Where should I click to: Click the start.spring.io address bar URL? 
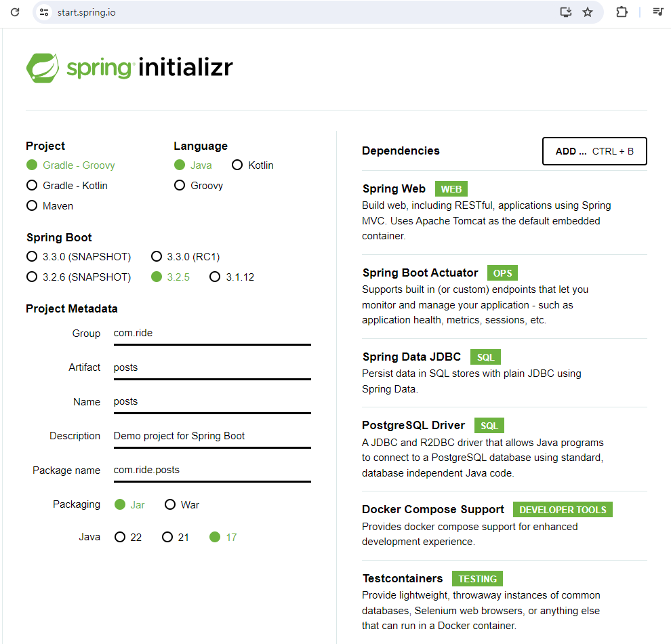coord(87,12)
